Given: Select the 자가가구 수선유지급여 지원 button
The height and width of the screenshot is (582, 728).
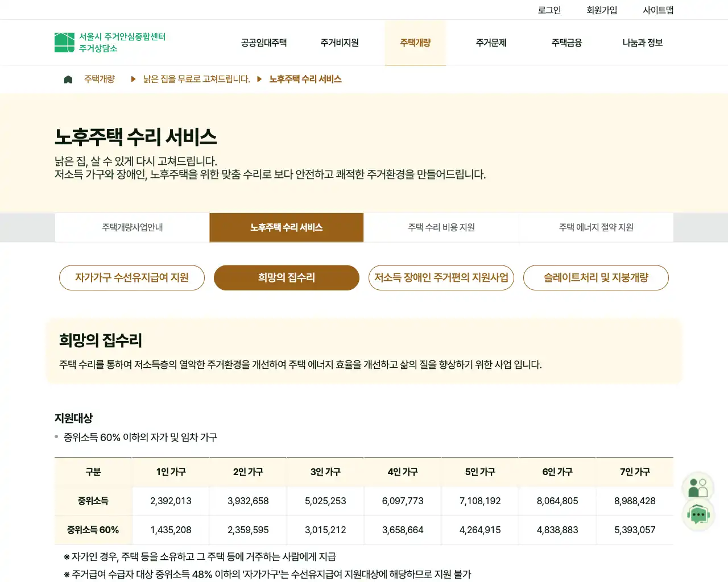Looking at the screenshot, I should 132,277.
